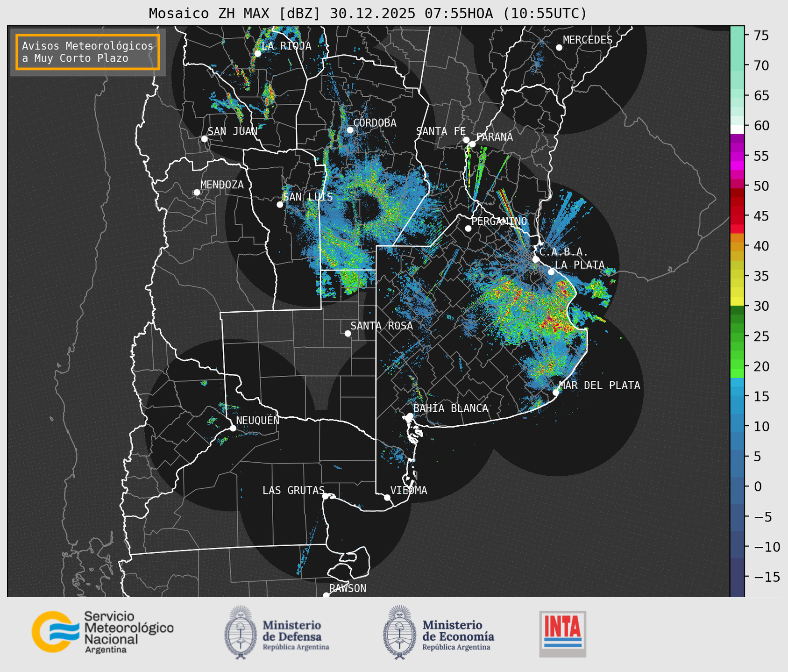Click the INTA logo
The image size is (788, 672).
pos(563,634)
